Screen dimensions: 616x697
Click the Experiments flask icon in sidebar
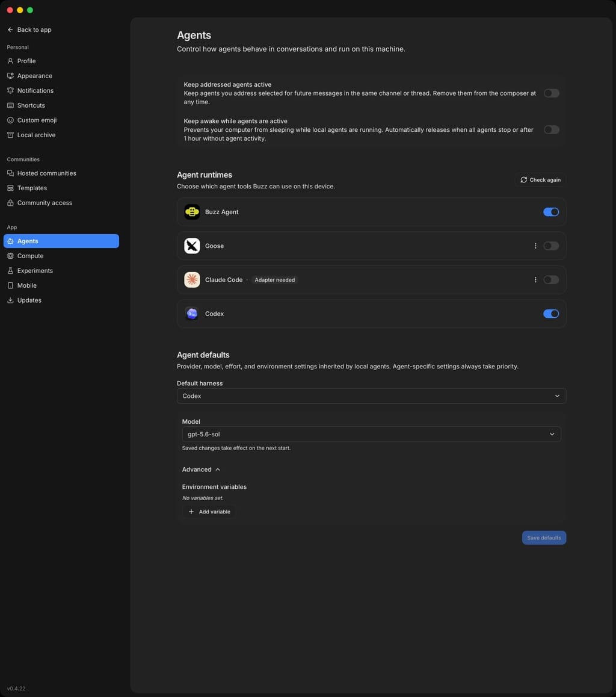pos(10,271)
